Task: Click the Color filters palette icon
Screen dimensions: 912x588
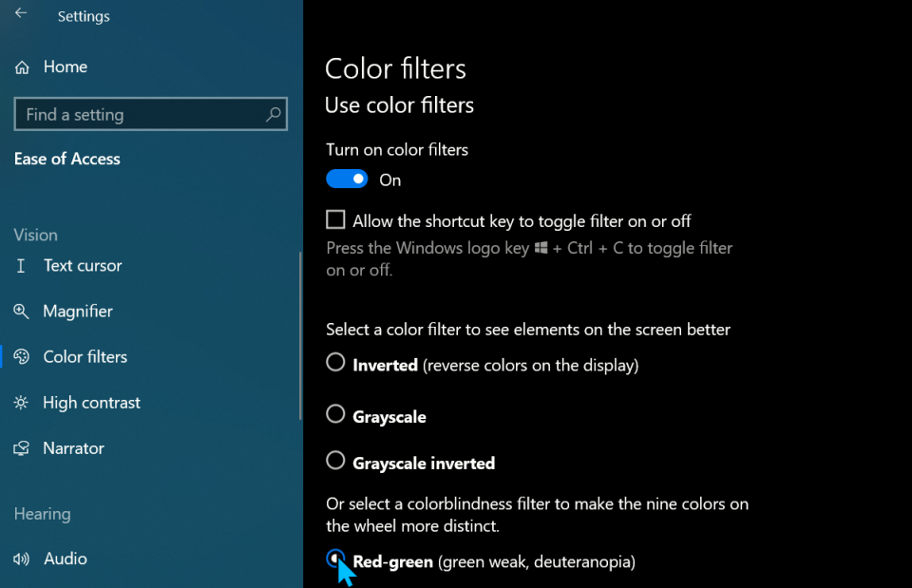Action: tap(21, 356)
